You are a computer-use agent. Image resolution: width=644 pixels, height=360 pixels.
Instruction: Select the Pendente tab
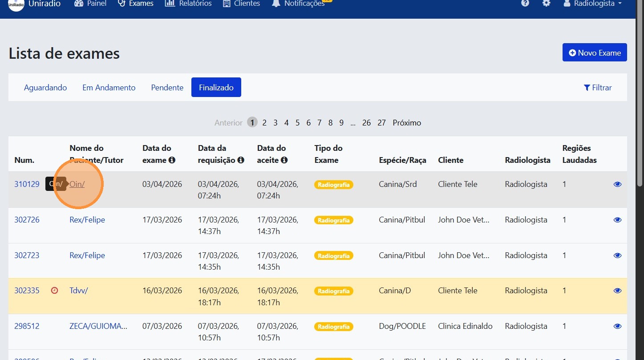[167, 88]
